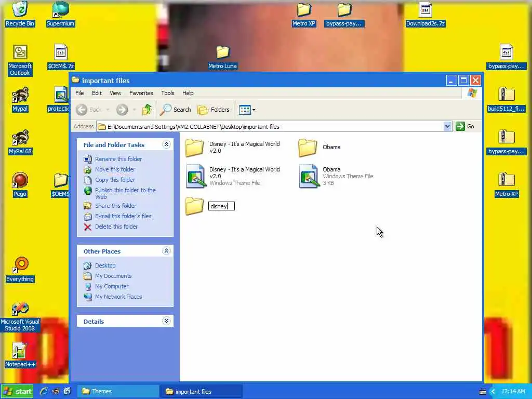Select the Metro XP folder at top
Screen dimensions: 532x399
click(303, 14)
